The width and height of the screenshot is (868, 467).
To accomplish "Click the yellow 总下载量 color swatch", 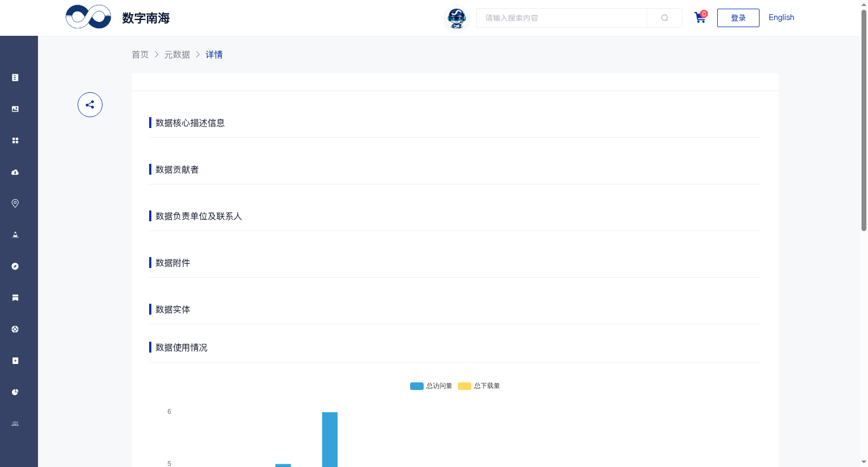I will (x=464, y=386).
